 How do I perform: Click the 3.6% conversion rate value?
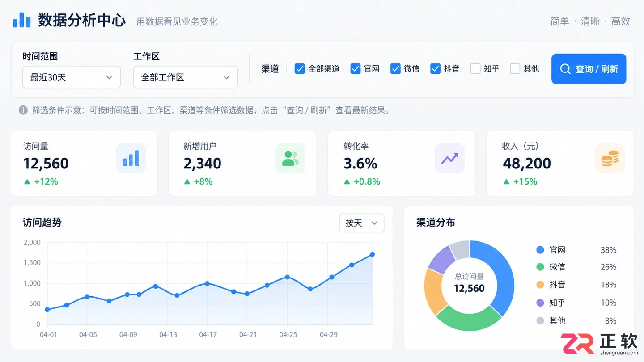(360, 164)
